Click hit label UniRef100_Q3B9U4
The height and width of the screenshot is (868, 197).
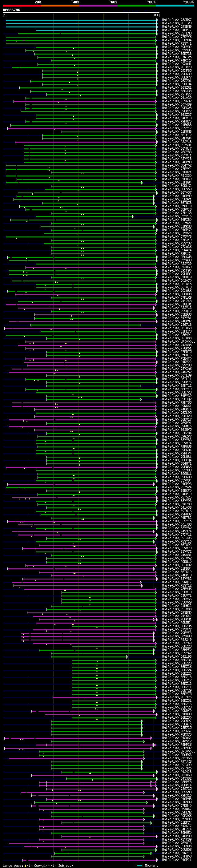(x=176, y=40)
